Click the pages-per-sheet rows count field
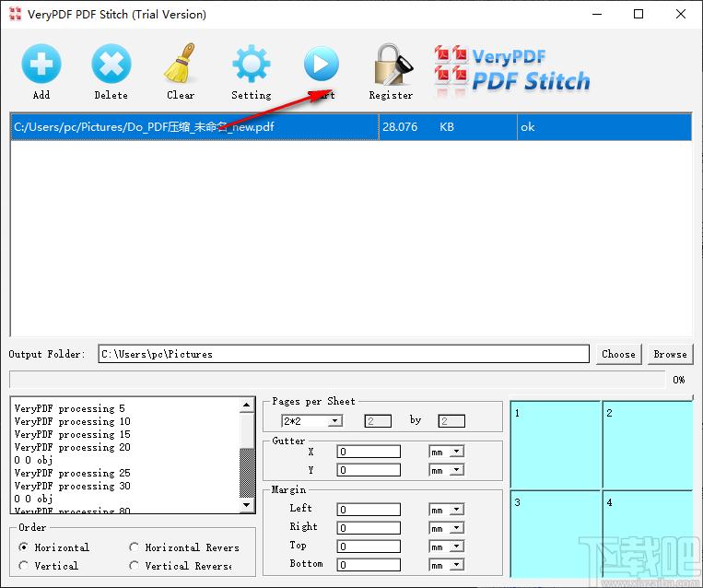The width and height of the screenshot is (703, 588). pos(451,420)
